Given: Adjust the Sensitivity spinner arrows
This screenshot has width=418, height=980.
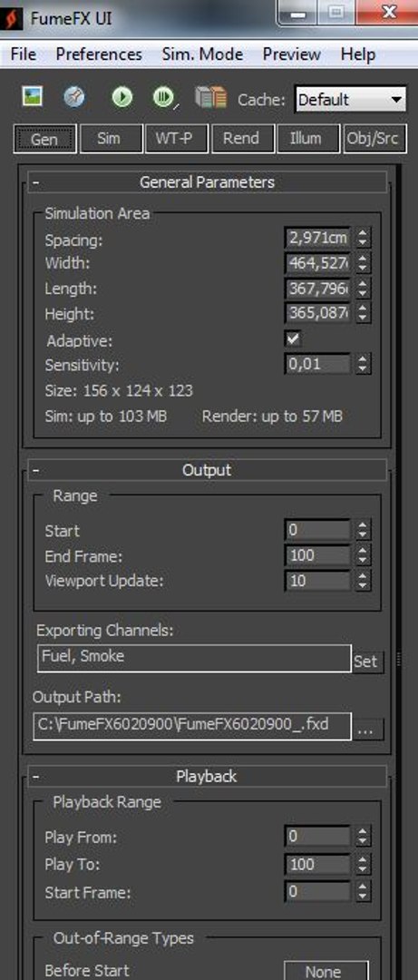Looking at the screenshot, I should pos(363,364).
